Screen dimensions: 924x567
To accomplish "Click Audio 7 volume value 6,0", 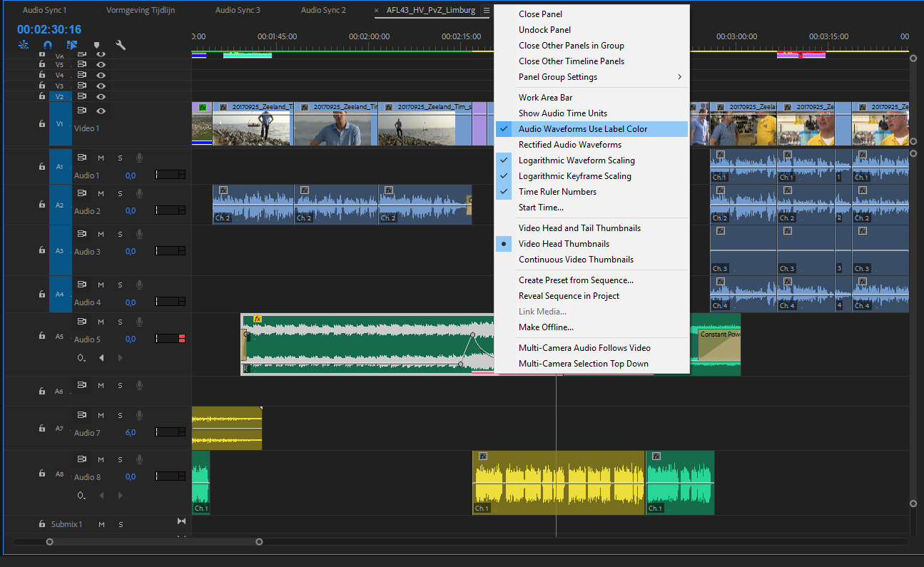I will pos(131,432).
